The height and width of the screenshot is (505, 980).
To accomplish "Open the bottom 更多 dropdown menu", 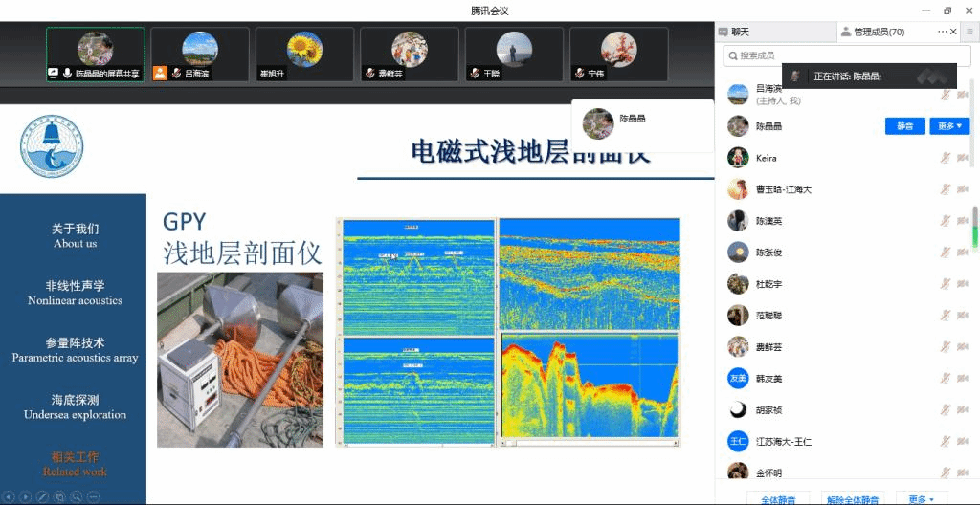I will [x=921, y=499].
